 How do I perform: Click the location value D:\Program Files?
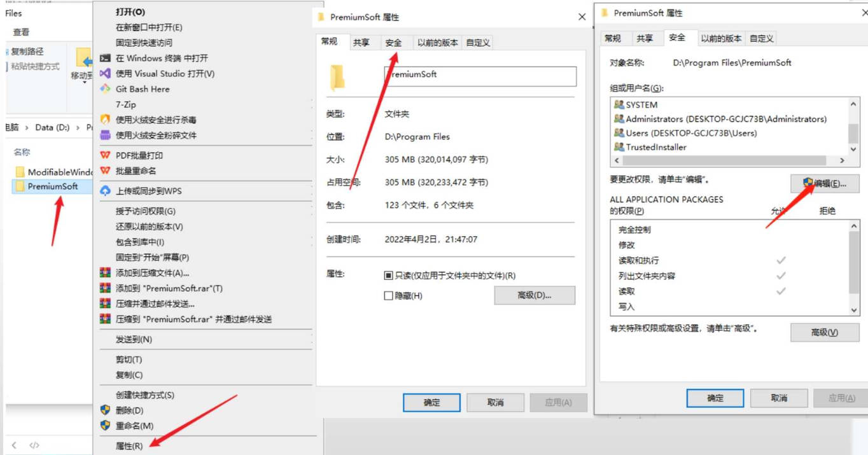pyautogui.click(x=417, y=136)
